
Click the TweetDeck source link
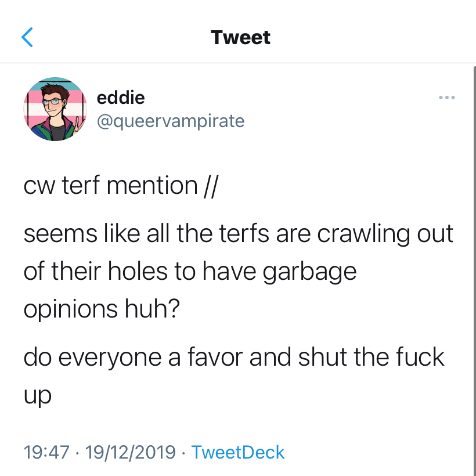click(238, 452)
